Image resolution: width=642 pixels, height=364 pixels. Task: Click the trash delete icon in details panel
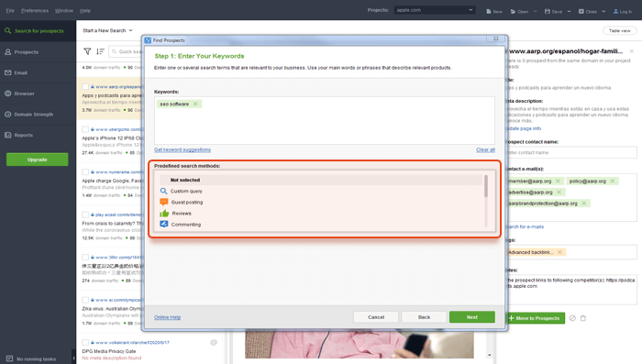pyautogui.click(x=583, y=318)
